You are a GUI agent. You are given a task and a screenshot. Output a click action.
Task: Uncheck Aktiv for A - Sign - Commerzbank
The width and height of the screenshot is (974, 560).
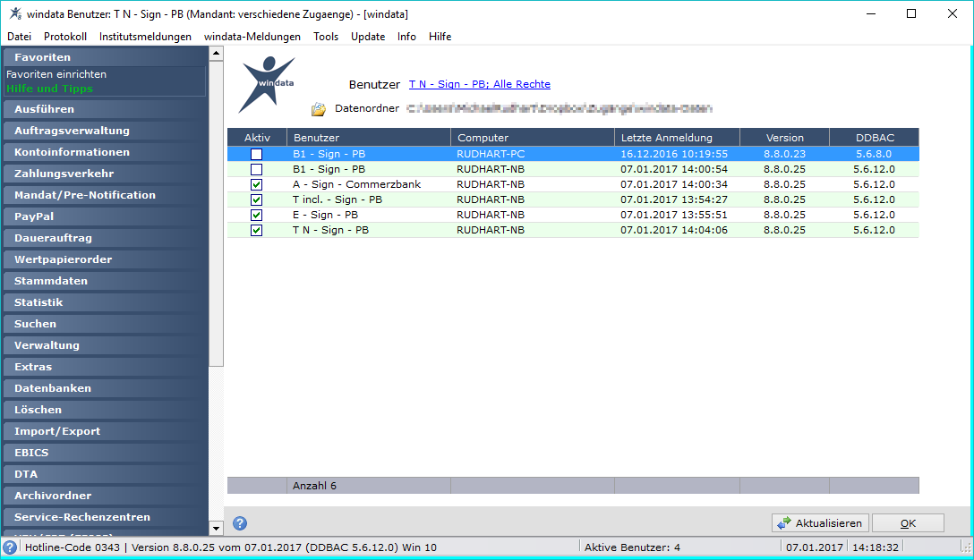point(257,184)
